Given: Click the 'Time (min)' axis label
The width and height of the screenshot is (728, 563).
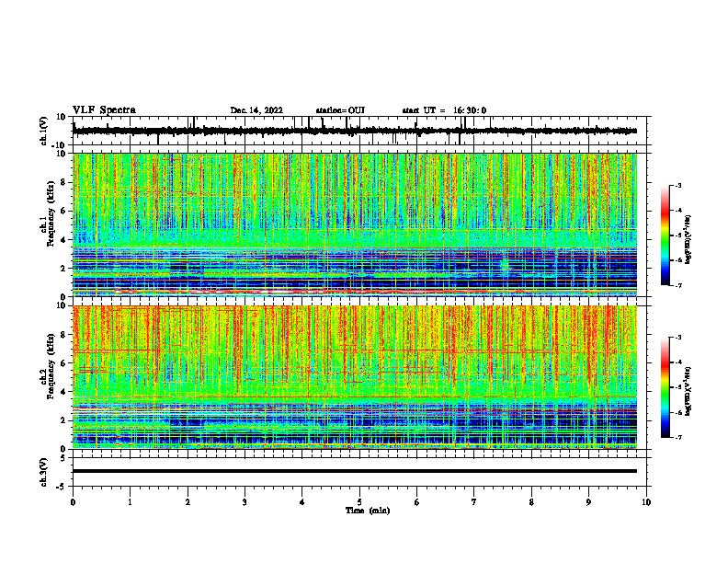Looking at the screenshot, I should click(x=368, y=511).
